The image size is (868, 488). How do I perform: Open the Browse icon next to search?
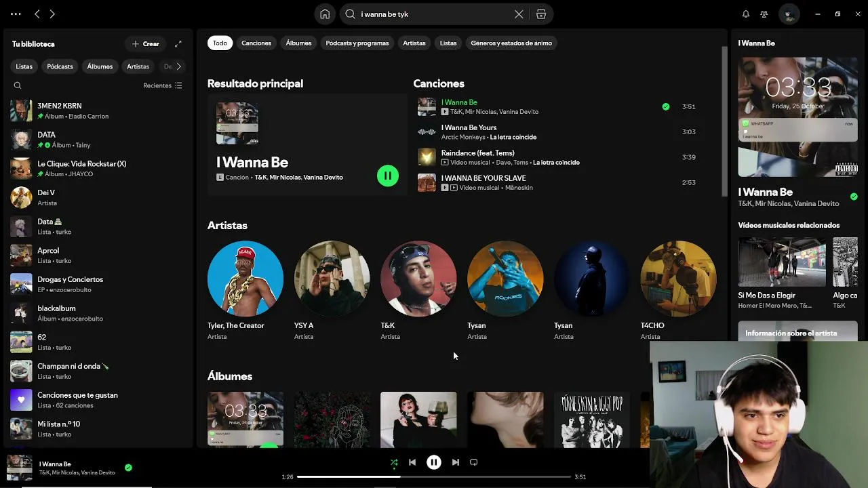point(541,14)
